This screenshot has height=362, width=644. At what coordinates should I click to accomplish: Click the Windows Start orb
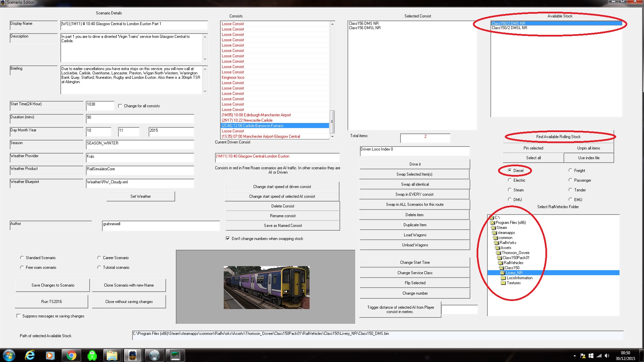pyautogui.click(x=9, y=355)
